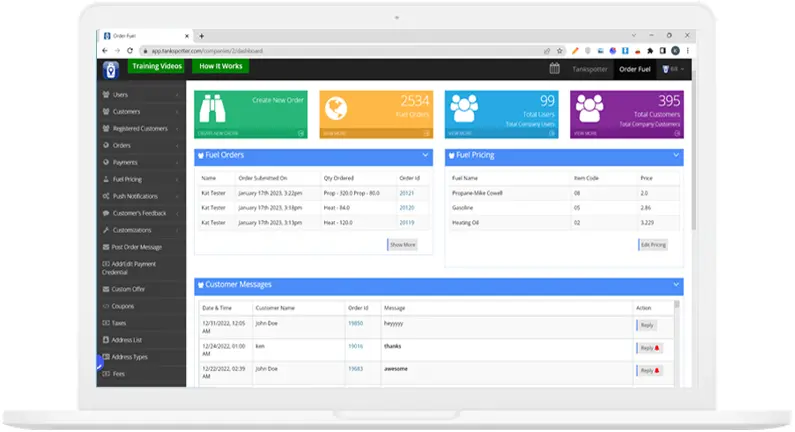The image size is (795, 432).
Task: Open order id 20121 link
Action: coord(407,193)
